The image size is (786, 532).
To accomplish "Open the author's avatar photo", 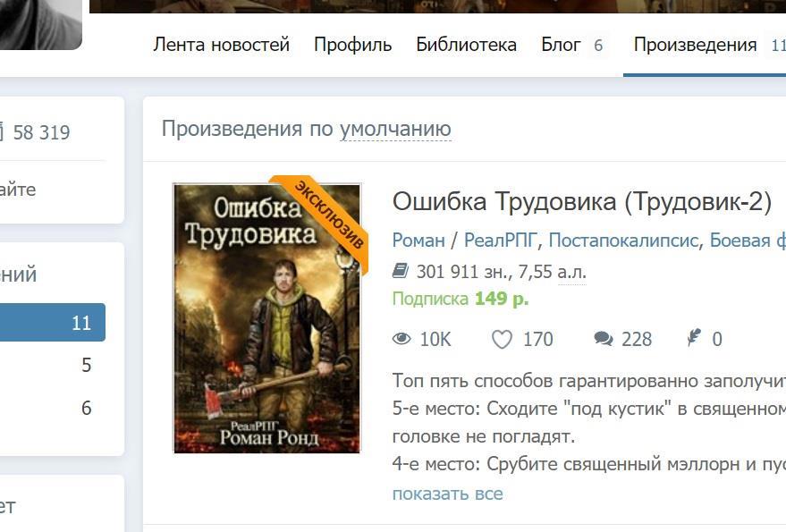I will pos(40,24).
